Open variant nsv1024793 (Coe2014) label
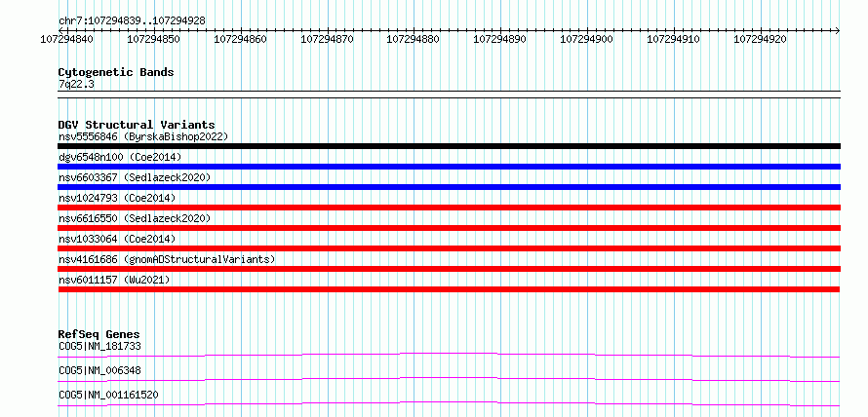This screenshot has height=417, width=868. [117, 198]
